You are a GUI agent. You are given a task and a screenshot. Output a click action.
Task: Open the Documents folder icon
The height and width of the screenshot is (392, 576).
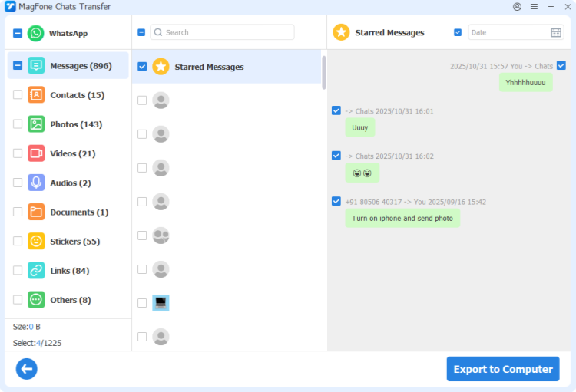(x=36, y=212)
